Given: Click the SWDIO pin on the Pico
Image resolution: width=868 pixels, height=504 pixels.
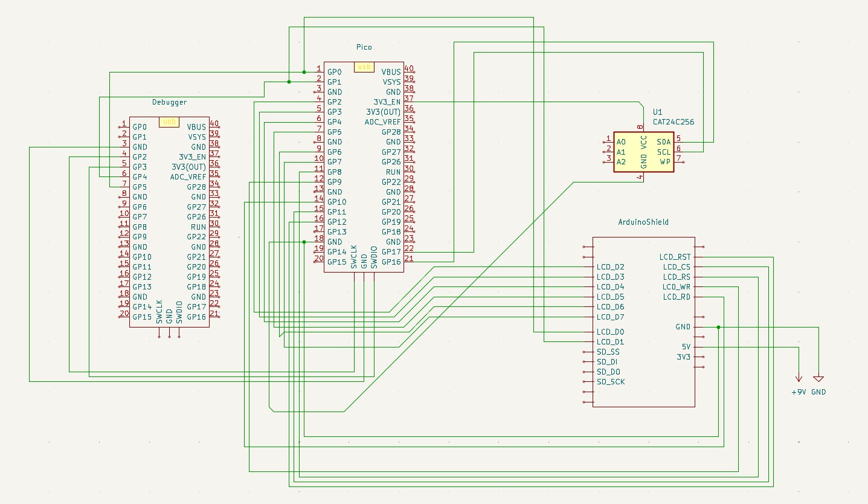Looking at the screenshot, I should coord(374,256).
